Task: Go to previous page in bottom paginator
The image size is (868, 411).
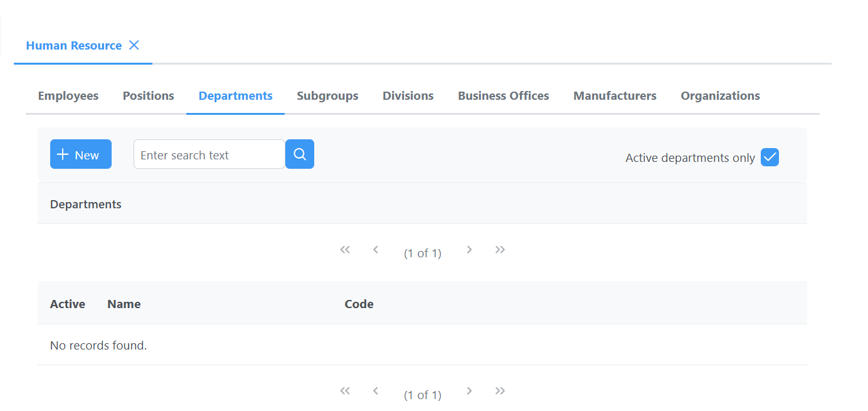Action: point(376,391)
